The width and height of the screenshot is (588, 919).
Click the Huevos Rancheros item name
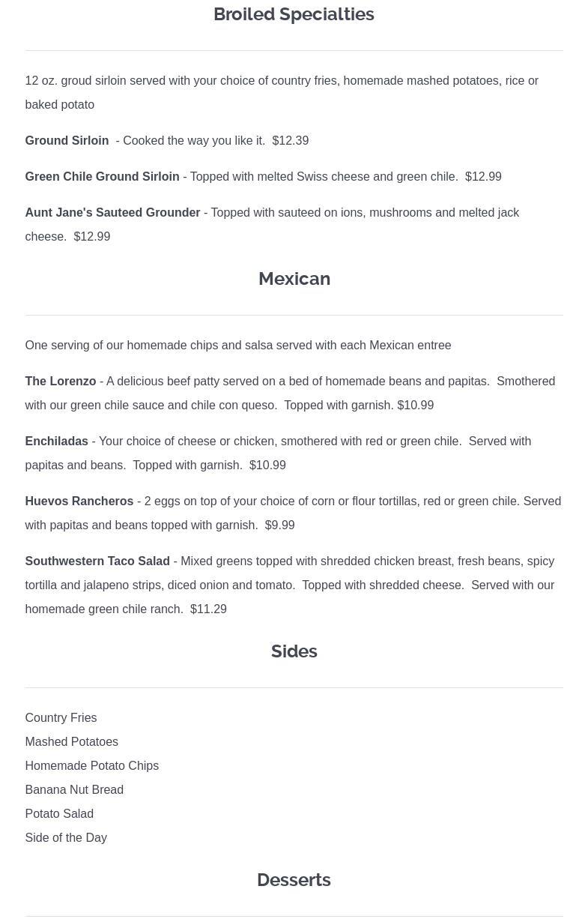click(79, 501)
